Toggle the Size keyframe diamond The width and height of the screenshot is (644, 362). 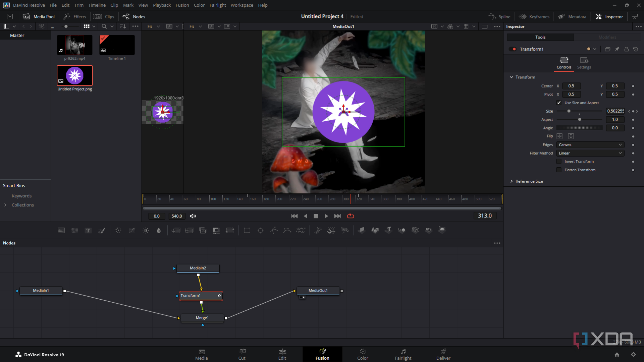[x=633, y=111]
